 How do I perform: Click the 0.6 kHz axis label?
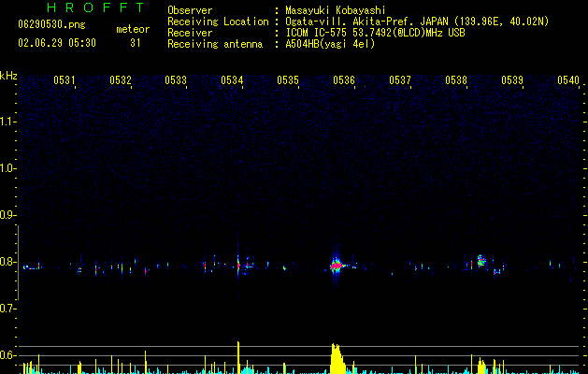pos(7,355)
